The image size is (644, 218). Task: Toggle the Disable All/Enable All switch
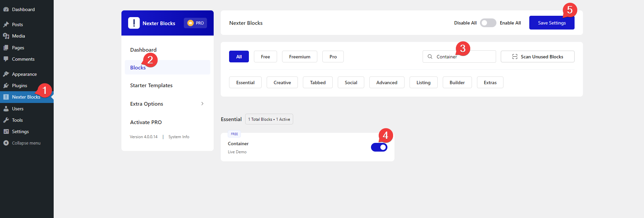488,23
